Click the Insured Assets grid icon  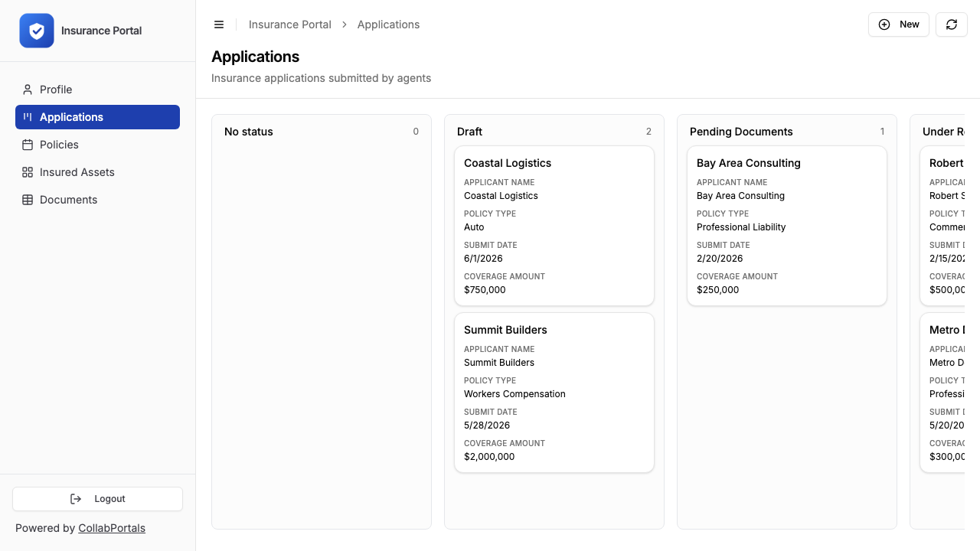[28, 172]
